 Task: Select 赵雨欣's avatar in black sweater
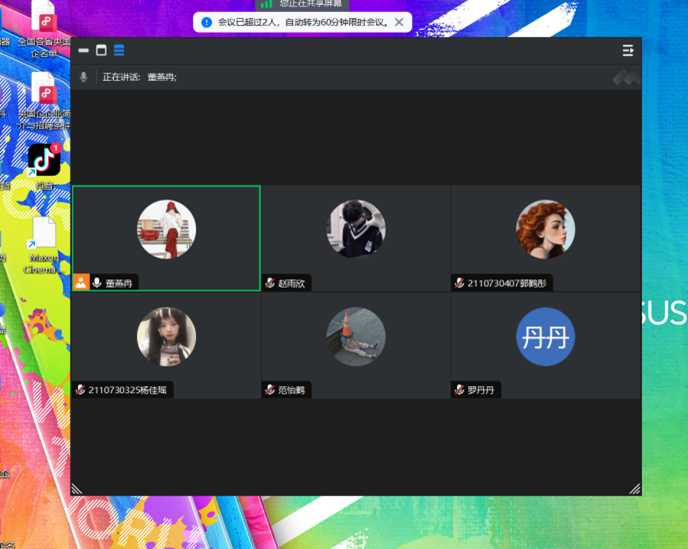coord(356,230)
